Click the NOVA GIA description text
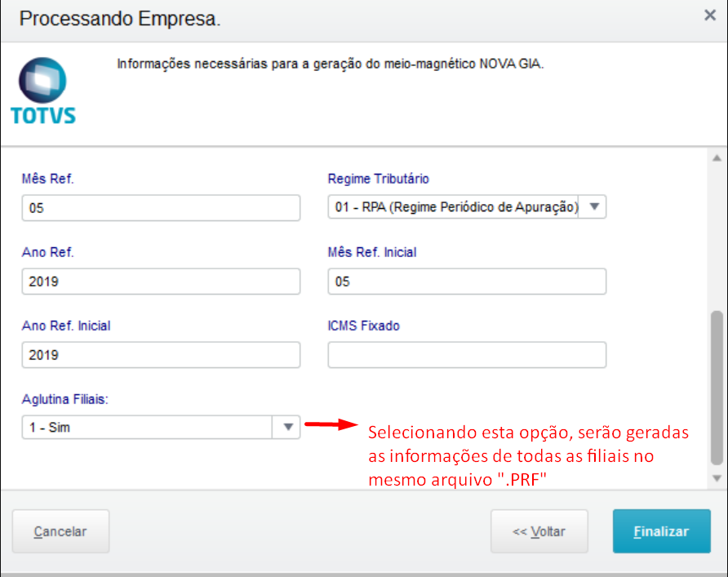 pyautogui.click(x=330, y=64)
